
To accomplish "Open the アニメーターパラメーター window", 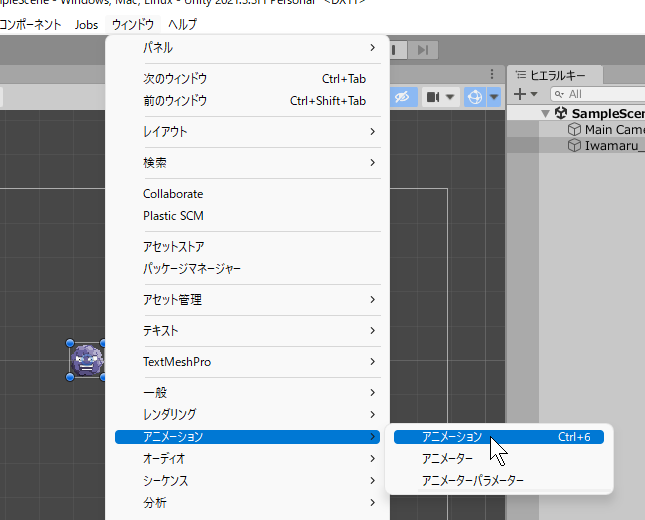I will pos(499,481).
